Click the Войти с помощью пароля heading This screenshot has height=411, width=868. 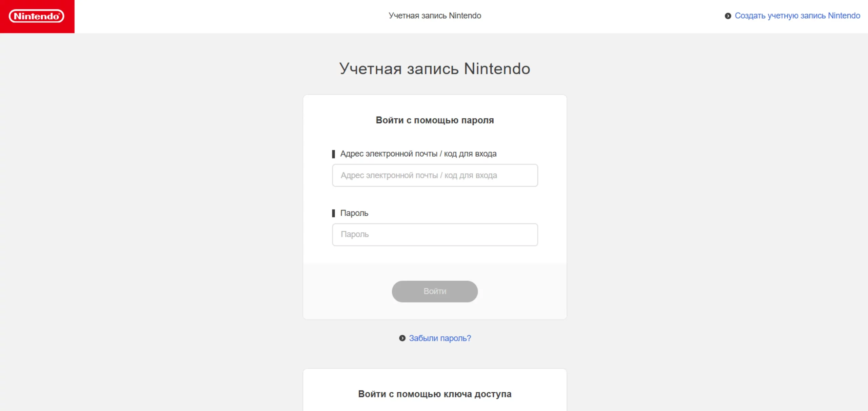coord(435,120)
